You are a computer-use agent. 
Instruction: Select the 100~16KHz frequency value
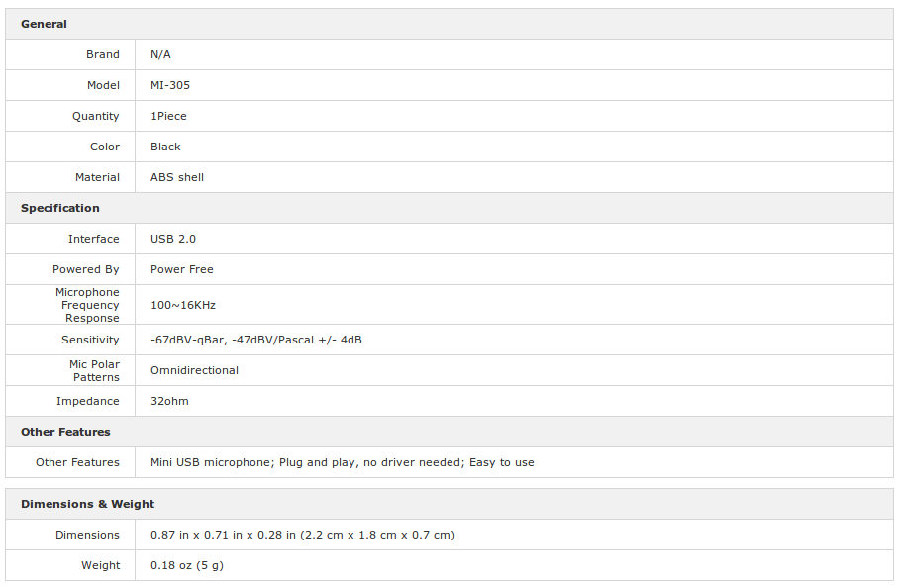(182, 305)
